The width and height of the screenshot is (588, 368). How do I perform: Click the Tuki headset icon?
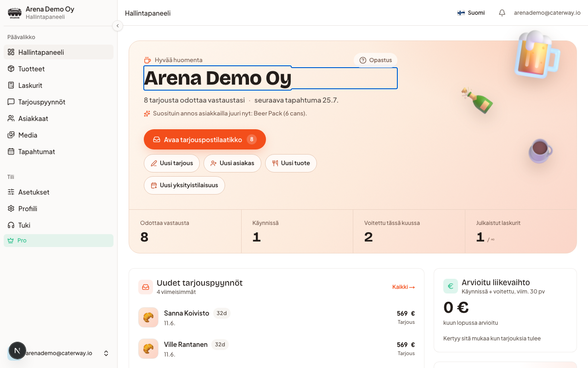click(11, 225)
